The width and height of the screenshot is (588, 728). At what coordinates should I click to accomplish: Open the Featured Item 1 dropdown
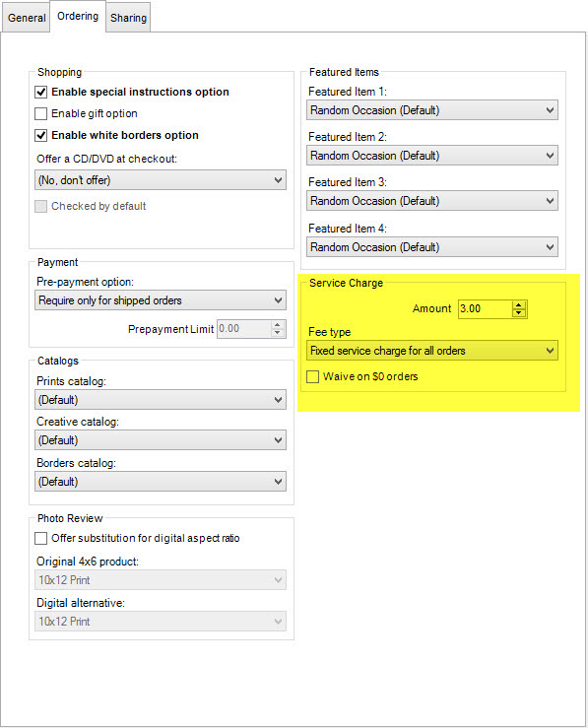coord(432,110)
